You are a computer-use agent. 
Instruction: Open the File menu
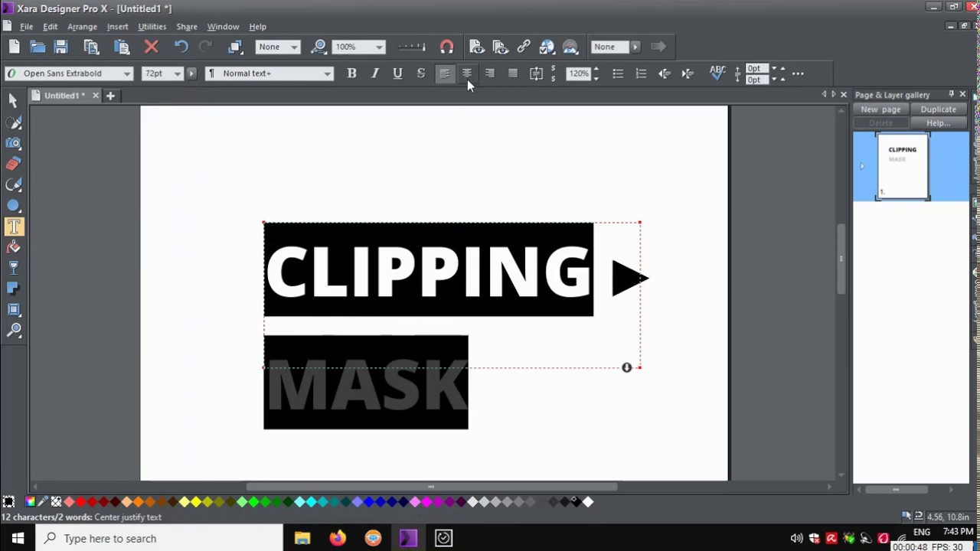pyautogui.click(x=27, y=27)
